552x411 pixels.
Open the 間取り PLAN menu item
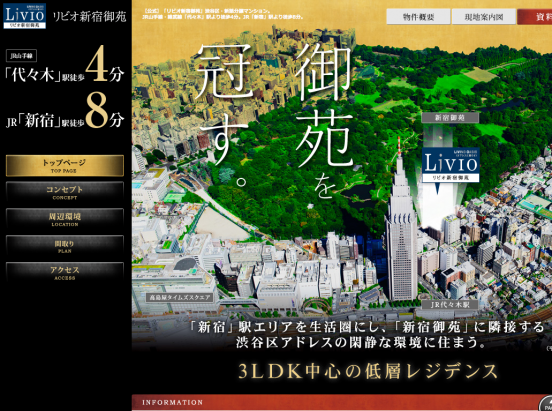point(65,246)
